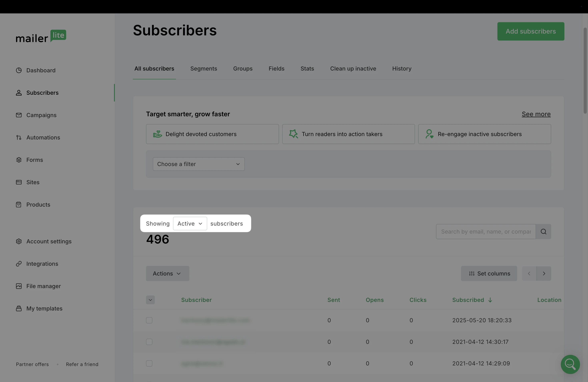The width and height of the screenshot is (588, 382).
Task: Click the File manager sidebar icon
Action: [19, 286]
